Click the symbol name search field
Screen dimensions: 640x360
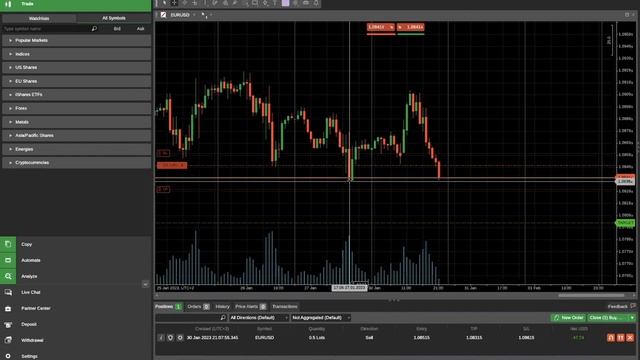pyautogui.click(x=47, y=29)
